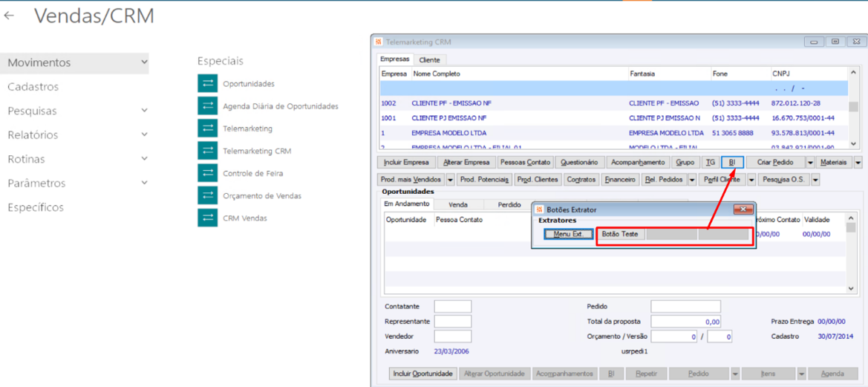Select the CLIENTE PJ EMISSAO NF row
868x387 pixels.
tap(613, 118)
